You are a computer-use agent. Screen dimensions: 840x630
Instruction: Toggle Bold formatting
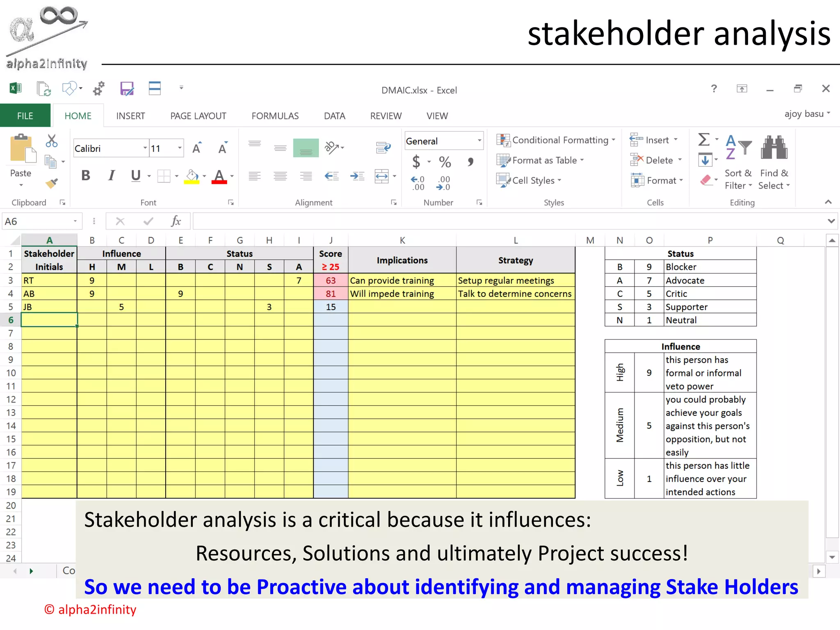(x=86, y=176)
